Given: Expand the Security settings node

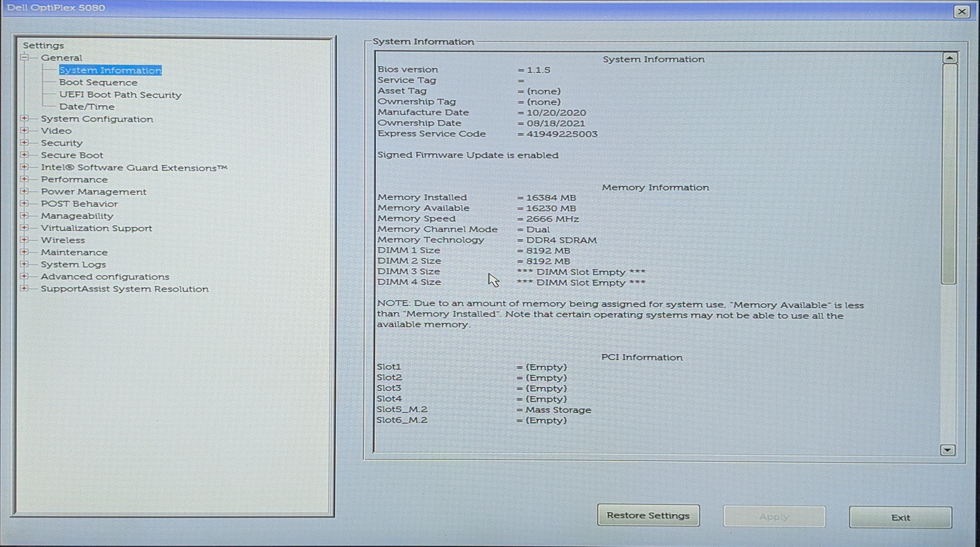Looking at the screenshot, I should point(24,143).
